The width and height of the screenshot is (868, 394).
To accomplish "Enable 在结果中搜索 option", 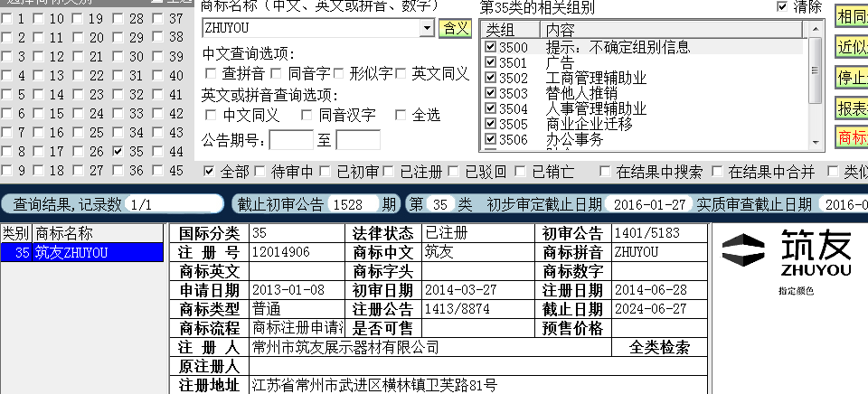I will pyautogui.click(x=605, y=171).
